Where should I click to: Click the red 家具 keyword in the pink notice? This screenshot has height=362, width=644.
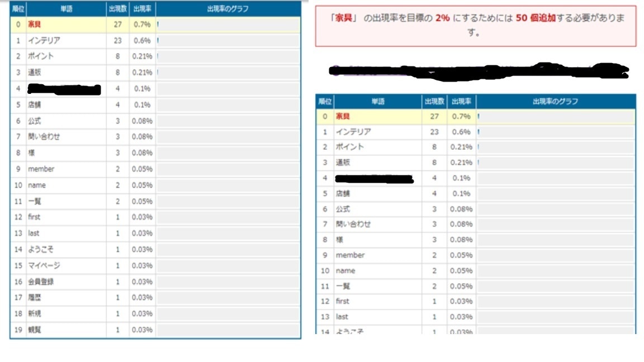click(x=343, y=18)
